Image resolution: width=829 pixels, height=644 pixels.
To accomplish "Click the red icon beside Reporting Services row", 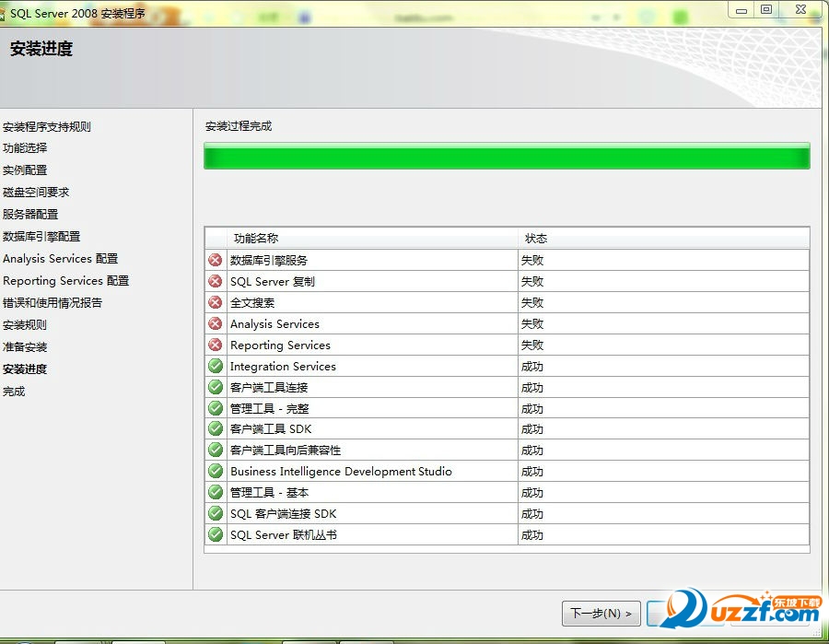I will (x=216, y=345).
